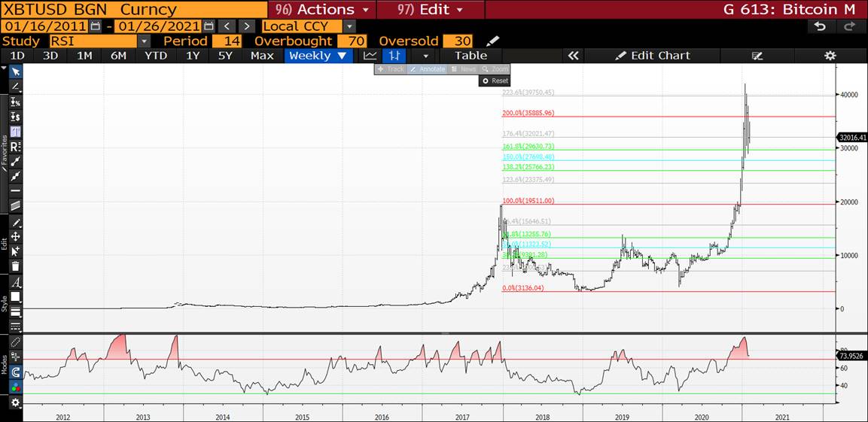Click the Reset button
Viewport: 868px width, 422px height.
click(x=495, y=80)
